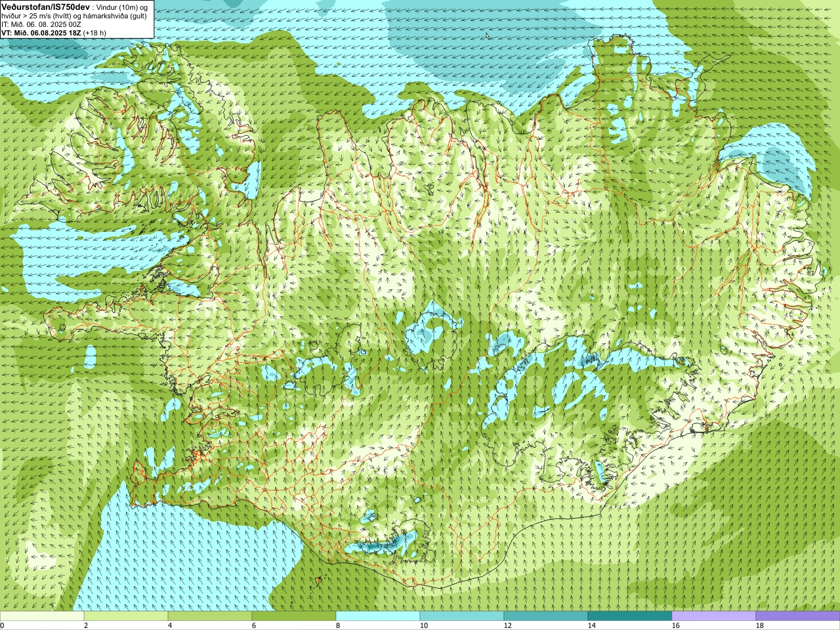Click the legend value 6
840x630 pixels.
click(254, 625)
